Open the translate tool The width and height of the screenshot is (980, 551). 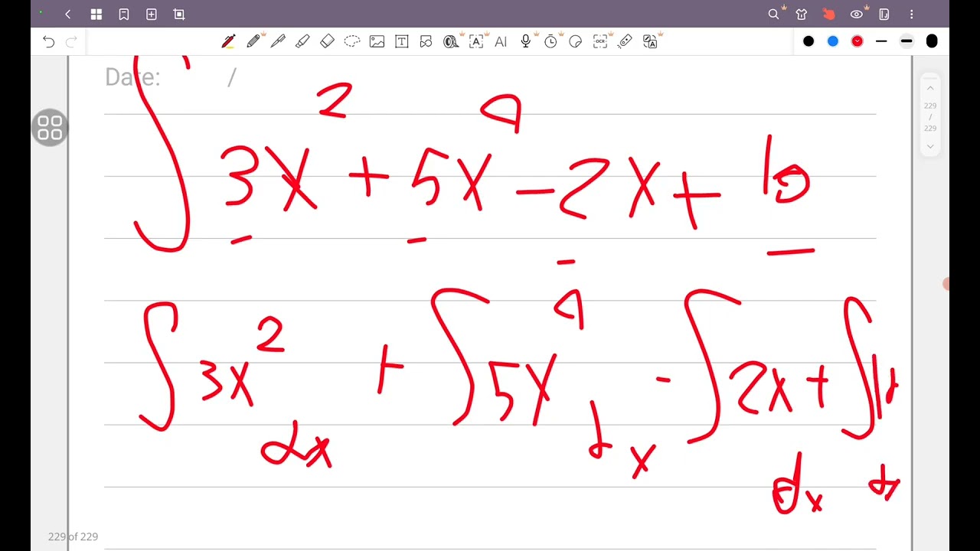point(651,41)
